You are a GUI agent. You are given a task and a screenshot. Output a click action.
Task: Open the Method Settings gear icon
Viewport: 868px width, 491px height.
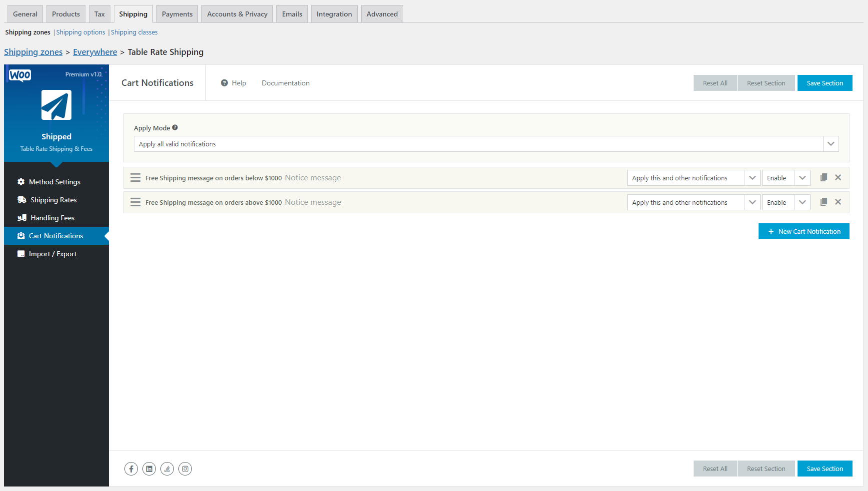click(x=20, y=181)
